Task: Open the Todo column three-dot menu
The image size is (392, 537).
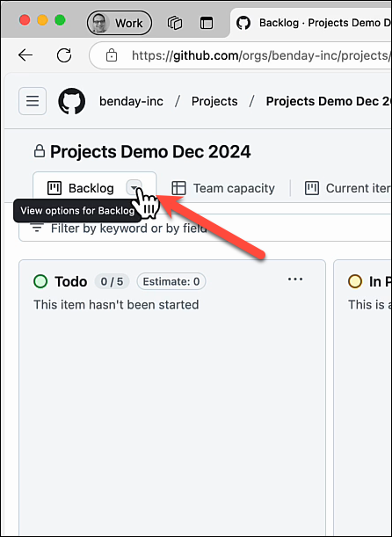Action: coord(295,279)
